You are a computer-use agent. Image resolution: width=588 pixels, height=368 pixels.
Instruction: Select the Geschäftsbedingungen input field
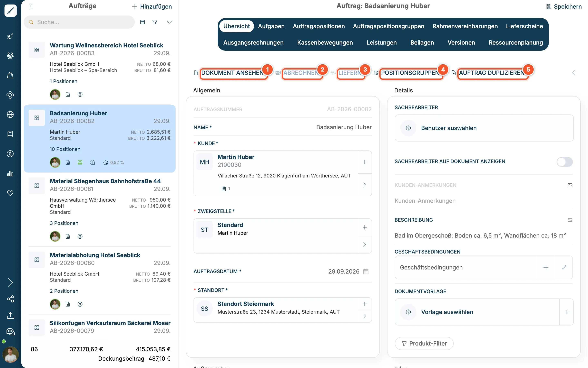pyautogui.click(x=466, y=267)
